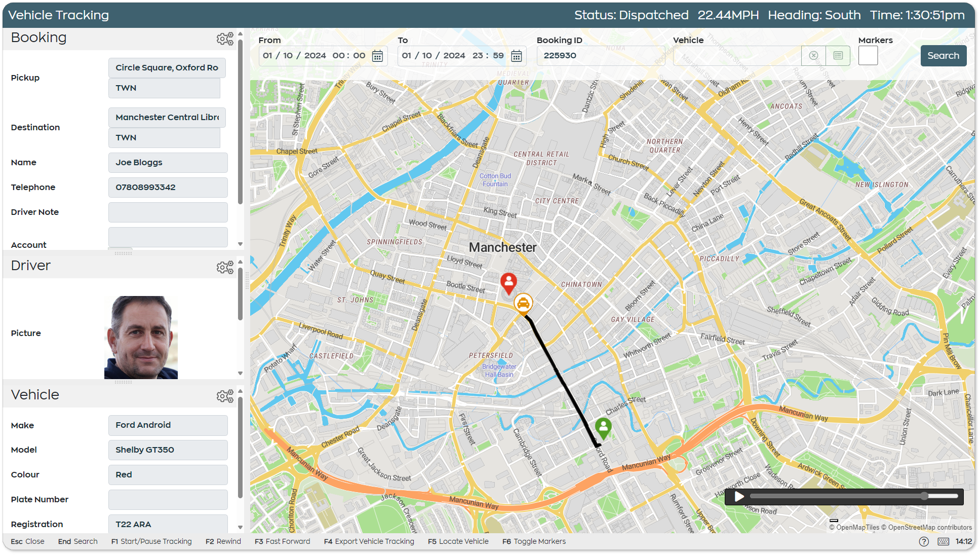Click the 22.44MPH speed readout

pyautogui.click(x=728, y=15)
